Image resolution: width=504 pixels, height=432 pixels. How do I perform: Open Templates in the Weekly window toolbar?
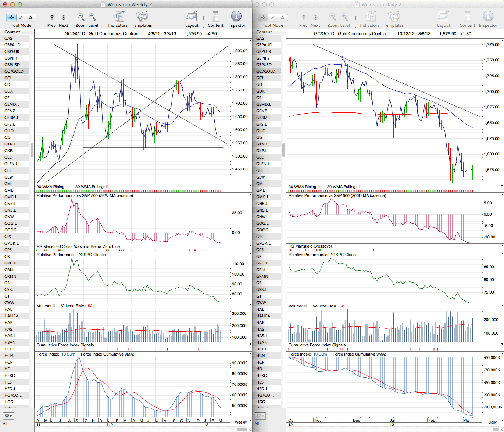(142, 17)
